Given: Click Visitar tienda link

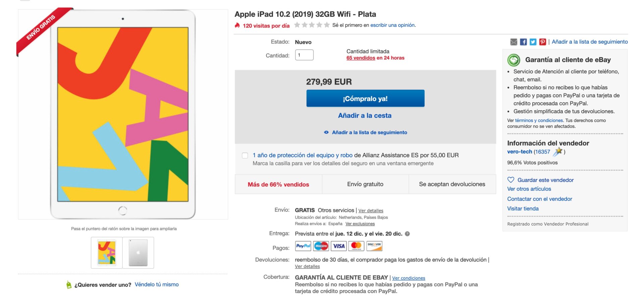Looking at the screenshot, I should pyautogui.click(x=523, y=209).
